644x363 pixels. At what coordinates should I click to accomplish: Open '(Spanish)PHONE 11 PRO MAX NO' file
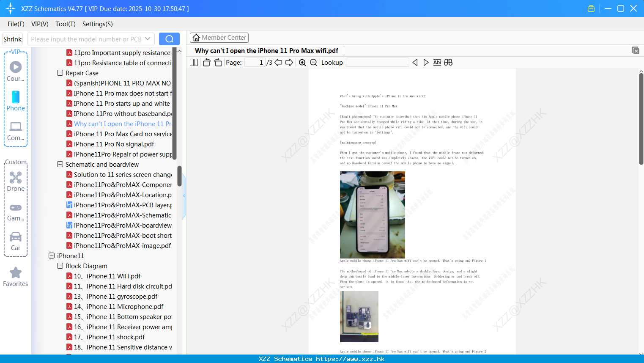(x=118, y=83)
